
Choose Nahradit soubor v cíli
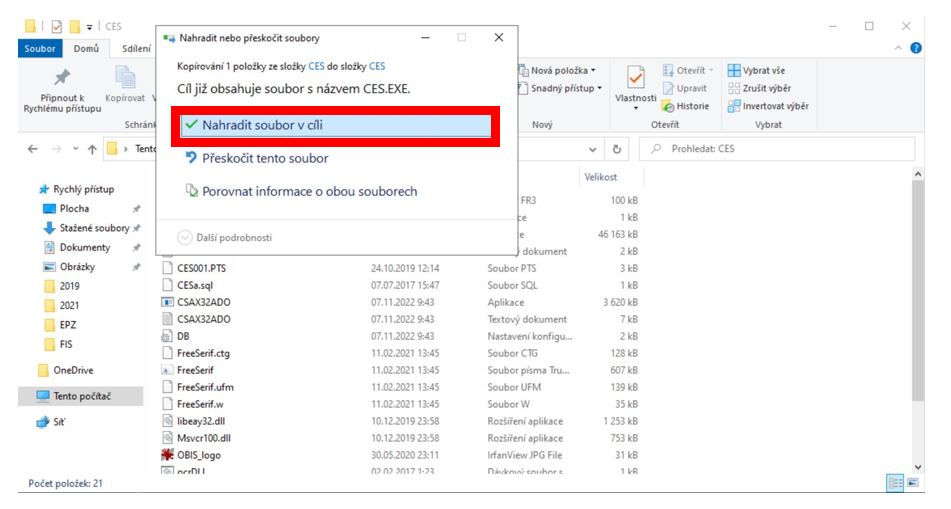click(336, 125)
